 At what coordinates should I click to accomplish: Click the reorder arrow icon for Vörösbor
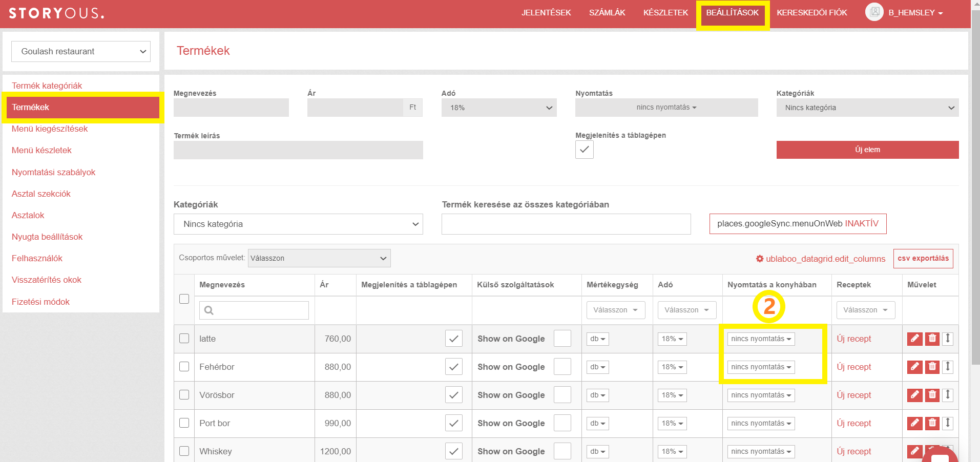tap(948, 395)
